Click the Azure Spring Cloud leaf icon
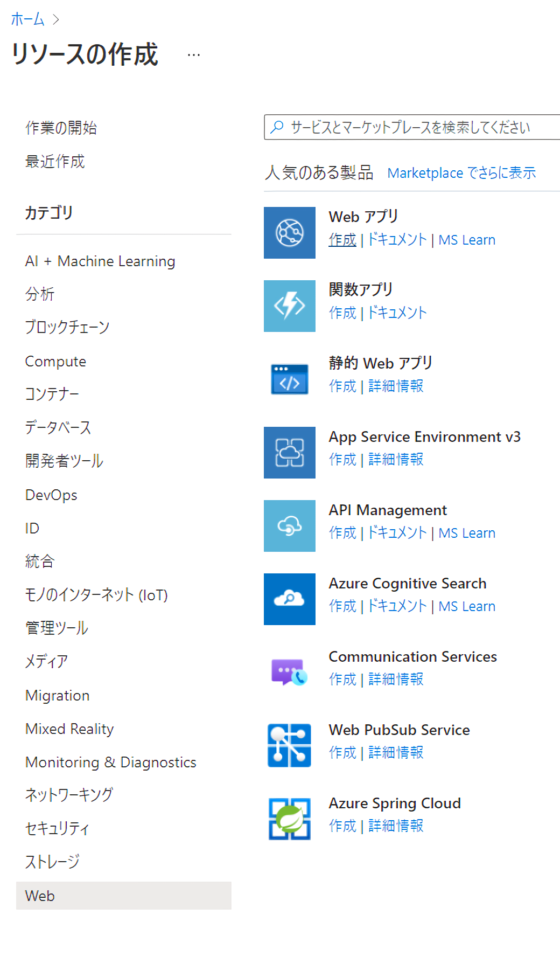This screenshot has width=560, height=970. 290,819
